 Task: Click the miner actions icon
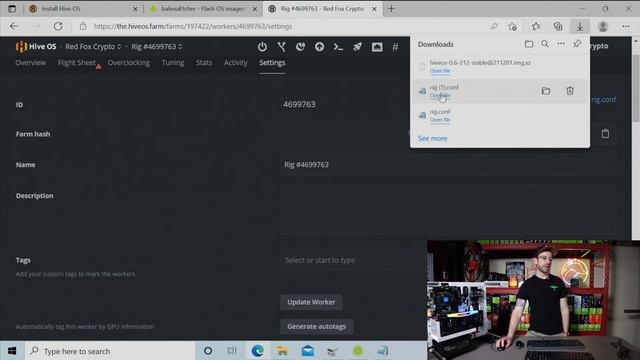click(x=300, y=47)
